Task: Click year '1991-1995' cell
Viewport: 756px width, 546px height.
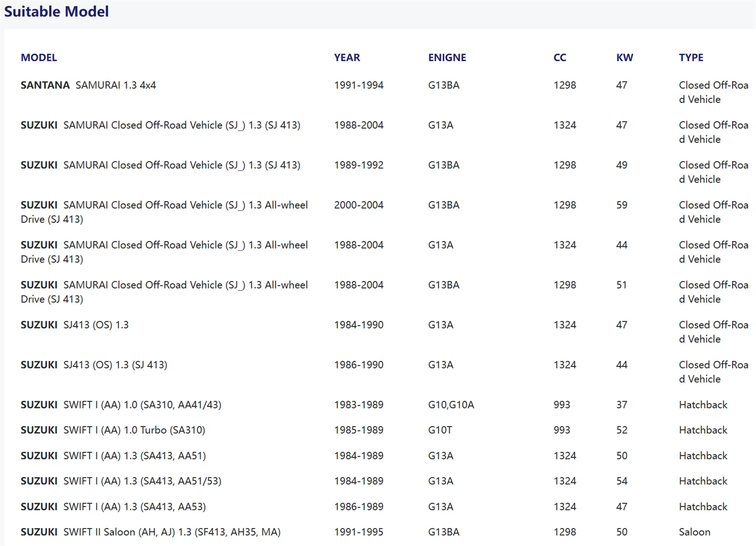Action: pos(359,532)
